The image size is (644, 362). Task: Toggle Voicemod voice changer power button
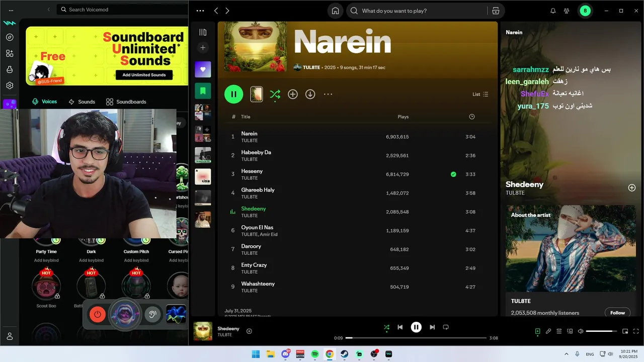point(98,315)
